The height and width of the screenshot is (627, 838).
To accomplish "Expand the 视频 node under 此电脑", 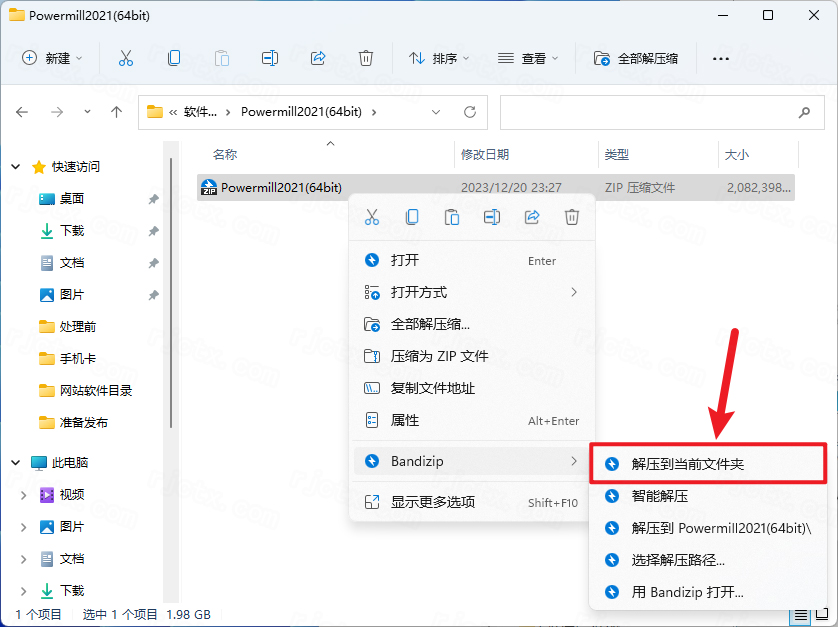I will point(24,495).
